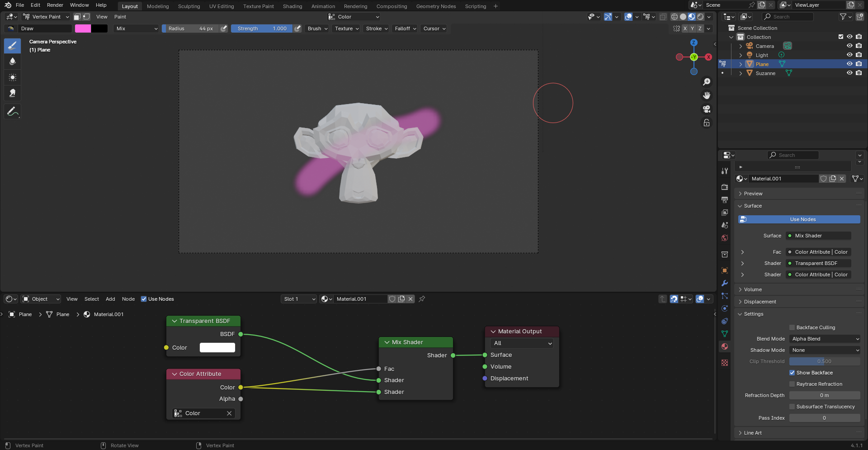Hide Suzanne in viewport via eye icon
Viewport: 868px width, 450px height.
click(849, 73)
